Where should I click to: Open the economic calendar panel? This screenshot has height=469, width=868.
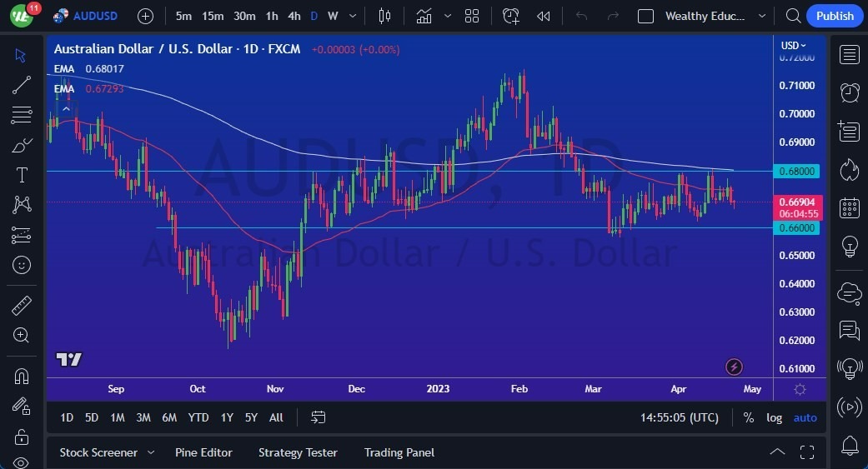[849, 208]
